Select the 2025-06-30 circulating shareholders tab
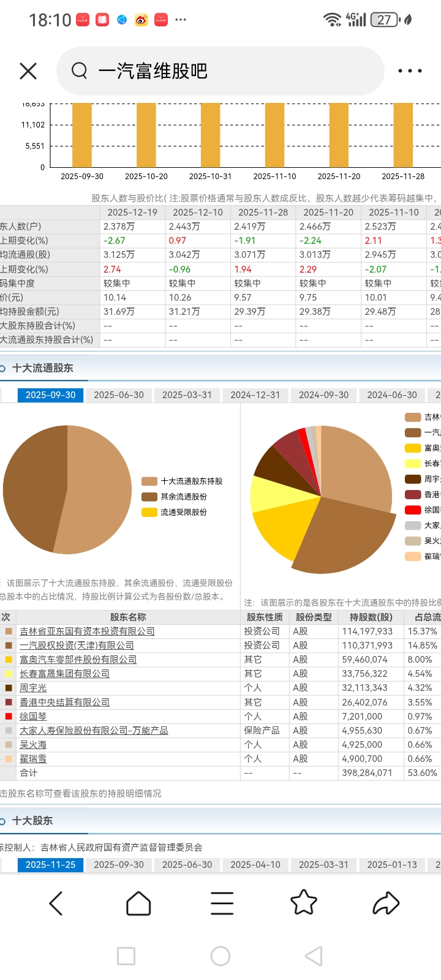 119,395
